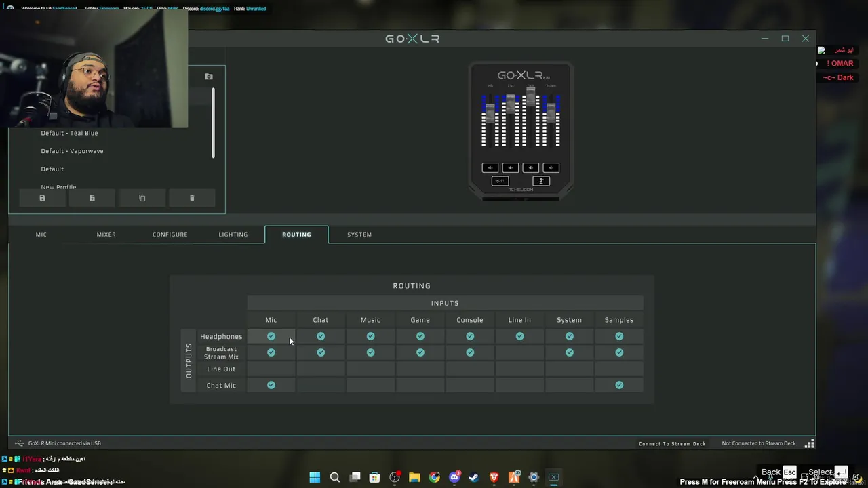Click Connect To Stream Deck button
This screenshot has height=488, width=868.
tap(672, 443)
